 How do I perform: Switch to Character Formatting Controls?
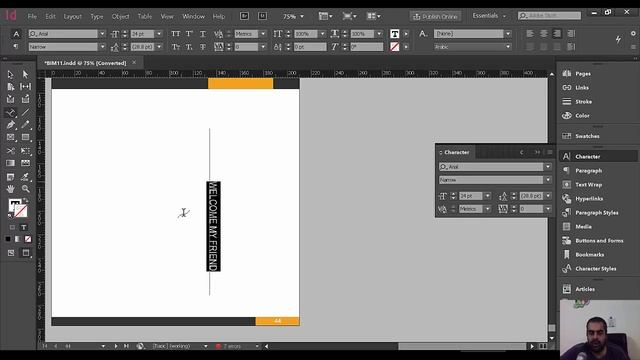[16, 34]
